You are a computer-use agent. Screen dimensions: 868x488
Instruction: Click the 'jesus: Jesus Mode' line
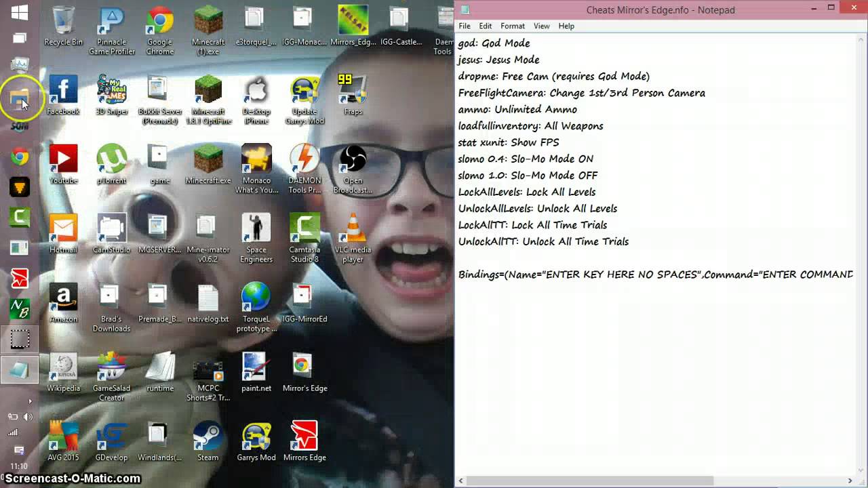coord(498,60)
